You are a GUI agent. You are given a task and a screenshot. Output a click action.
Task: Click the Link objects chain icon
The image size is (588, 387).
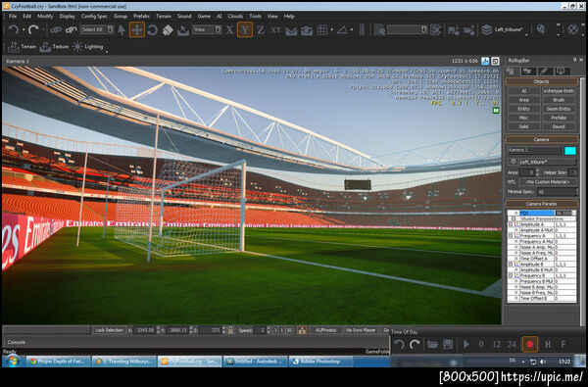tap(56, 29)
